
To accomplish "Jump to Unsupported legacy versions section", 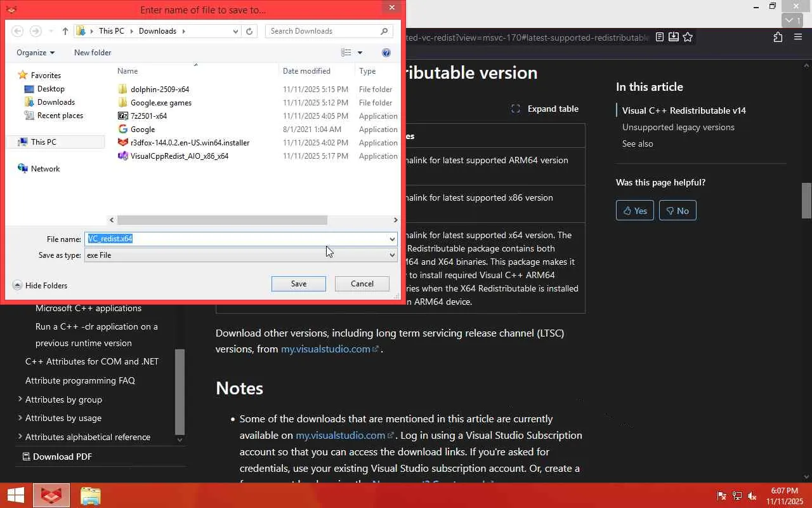I will point(678,127).
